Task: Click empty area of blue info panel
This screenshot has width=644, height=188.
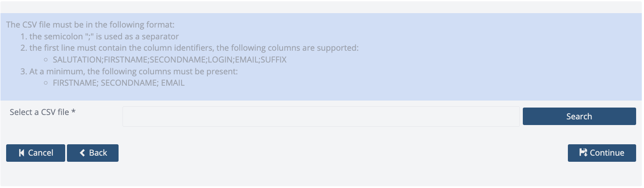Action: [481, 70]
